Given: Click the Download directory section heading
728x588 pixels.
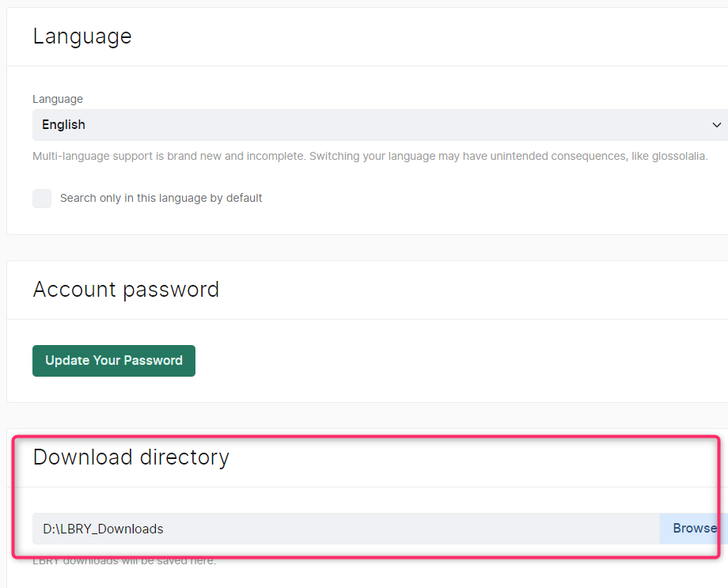Looking at the screenshot, I should pos(131,457).
